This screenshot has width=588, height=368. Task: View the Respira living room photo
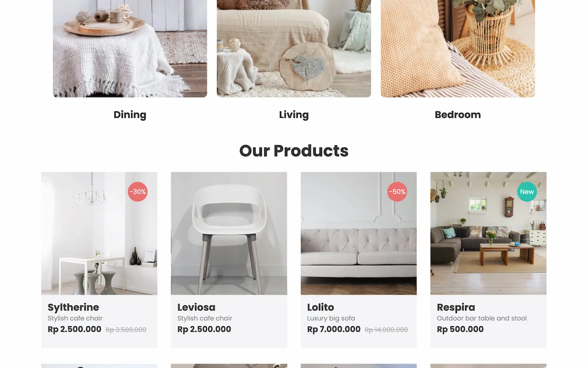488,234
